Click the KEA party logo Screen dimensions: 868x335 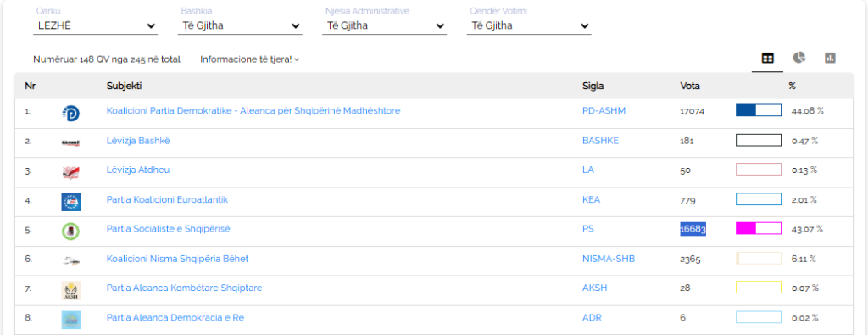pos(71,202)
